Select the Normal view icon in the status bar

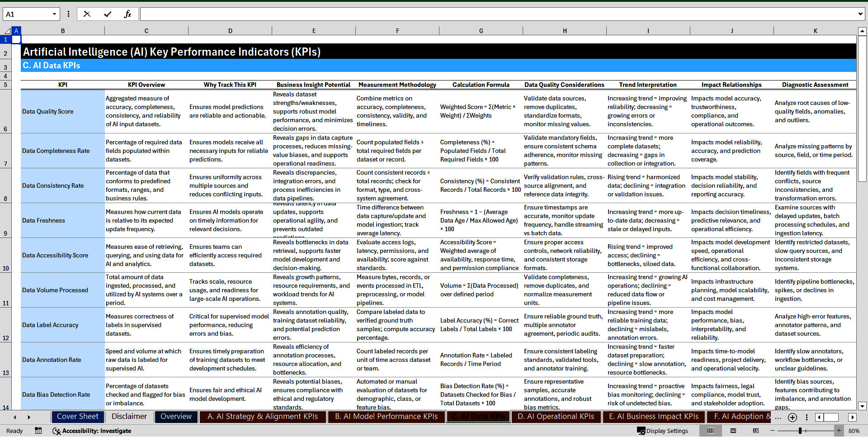pos(711,431)
